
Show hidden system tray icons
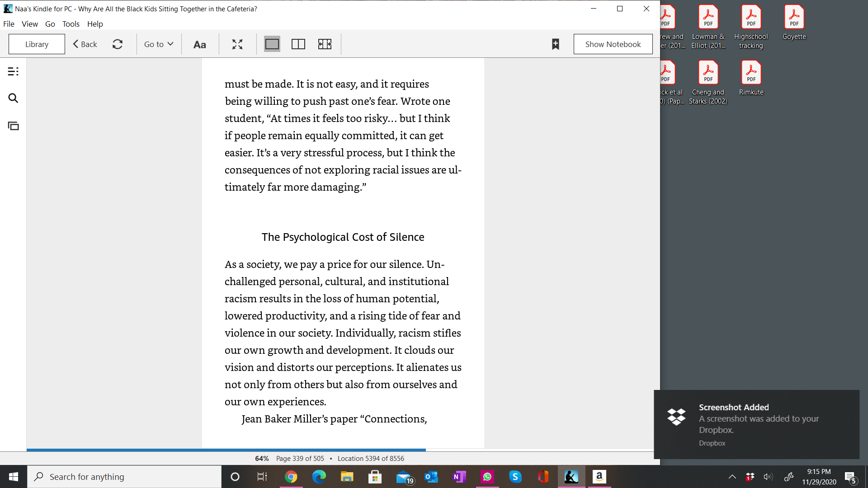[732, 477]
